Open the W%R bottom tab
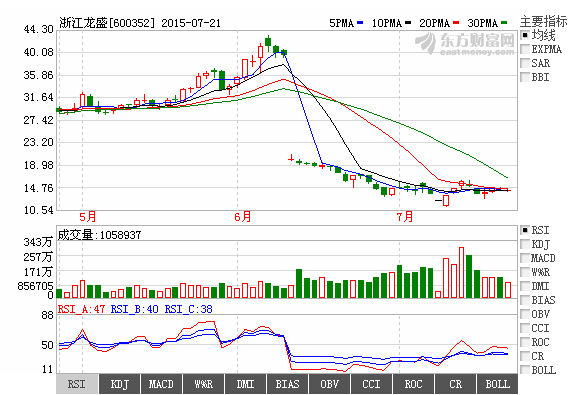Viewport: 573px width, 395px height. (203, 384)
